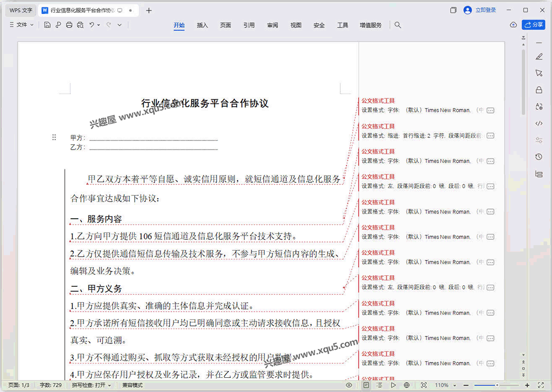Collapse right sidebar using top dash icon
Image resolution: width=552 pixels, height=392 pixels.
539,43
